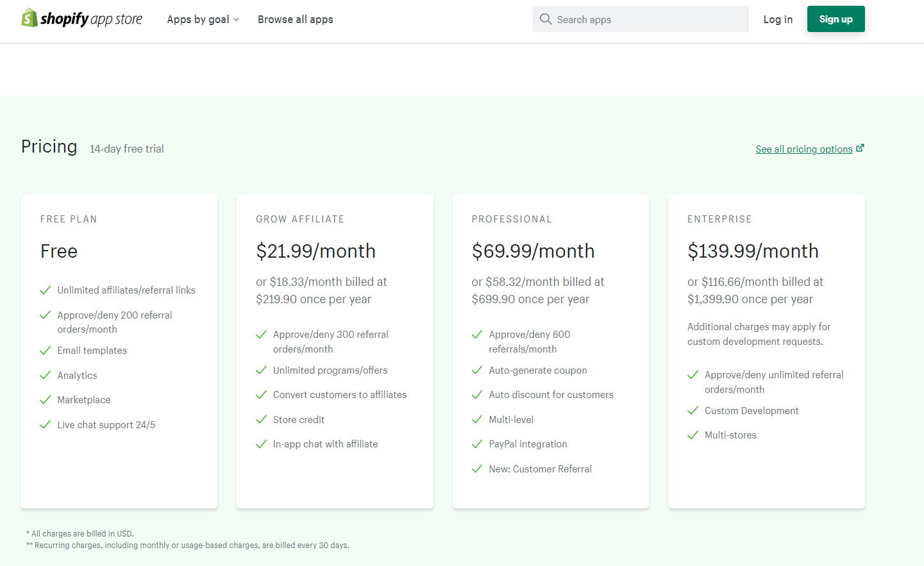Click the external link icon beside pricing options
The width and height of the screenshot is (924, 566).
click(860, 148)
